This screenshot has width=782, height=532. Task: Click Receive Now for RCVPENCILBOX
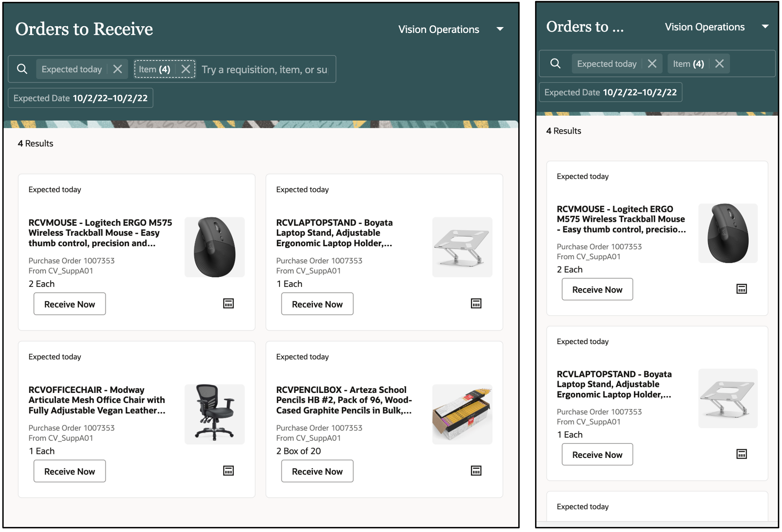pos(317,471)
